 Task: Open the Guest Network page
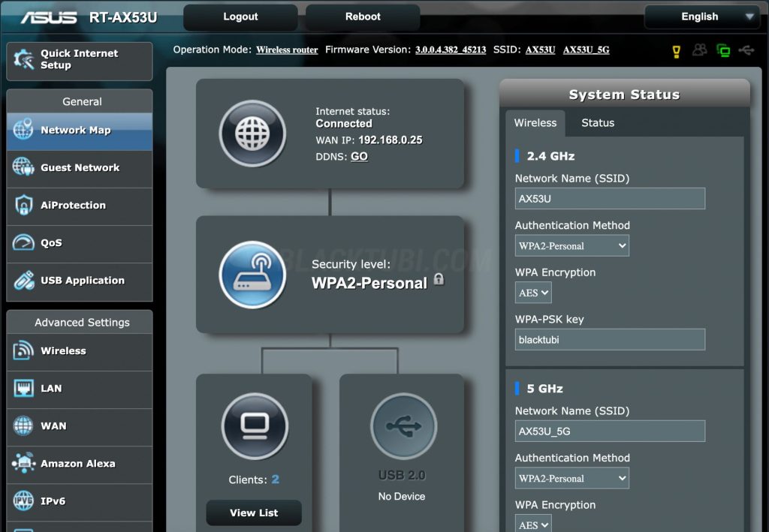click(x=80, y=168)
